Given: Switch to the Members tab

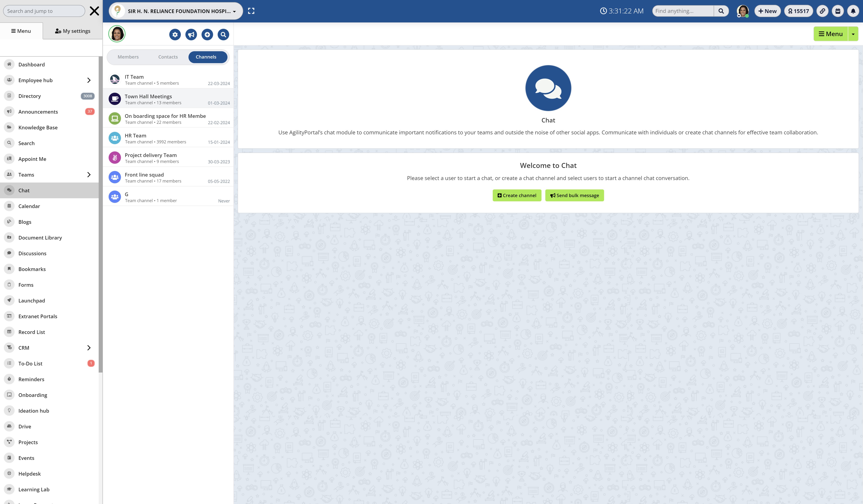Looking at the screenshot, I should click(128, 57).
